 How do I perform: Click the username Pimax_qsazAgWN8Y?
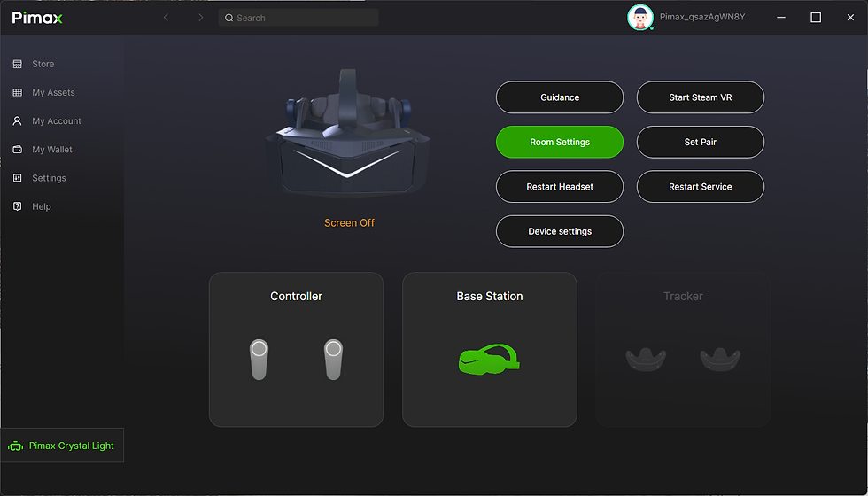click(x=701, y=17)
